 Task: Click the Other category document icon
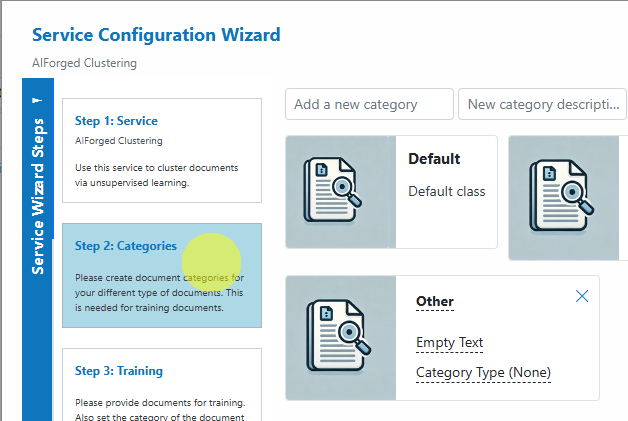[338, 336]
